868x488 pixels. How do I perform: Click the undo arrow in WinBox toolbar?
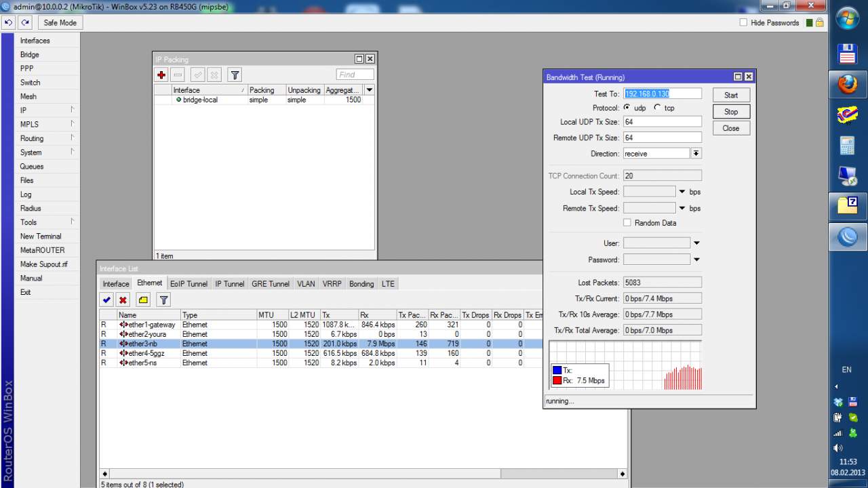click(9, 22)
